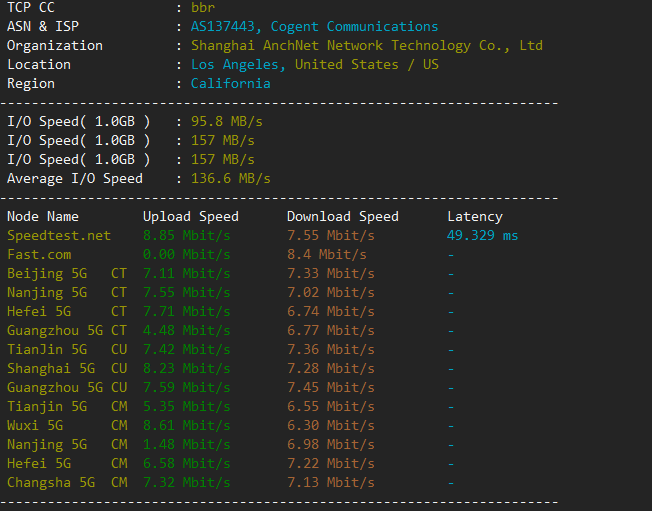Click the California region value

(x=230, y=84)
